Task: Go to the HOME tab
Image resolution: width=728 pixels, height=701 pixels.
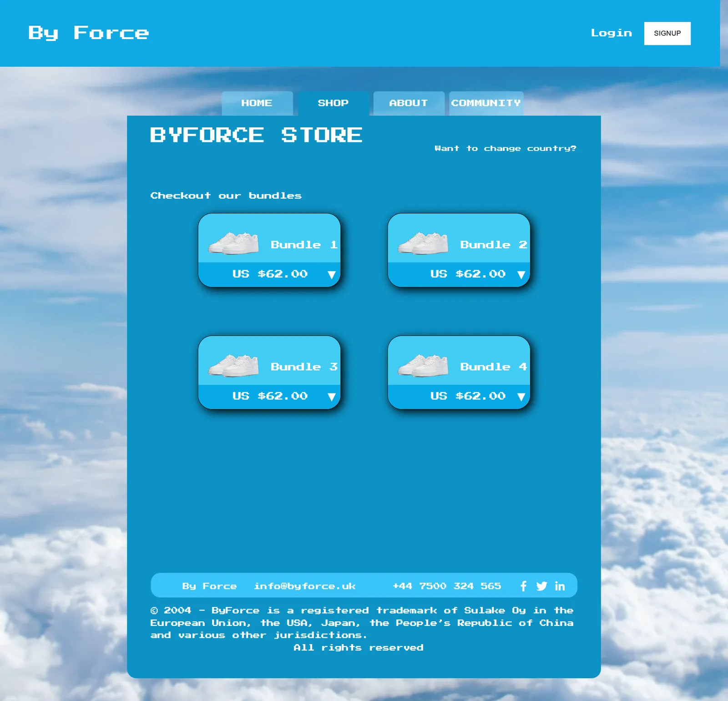Action: coord(257,103)
